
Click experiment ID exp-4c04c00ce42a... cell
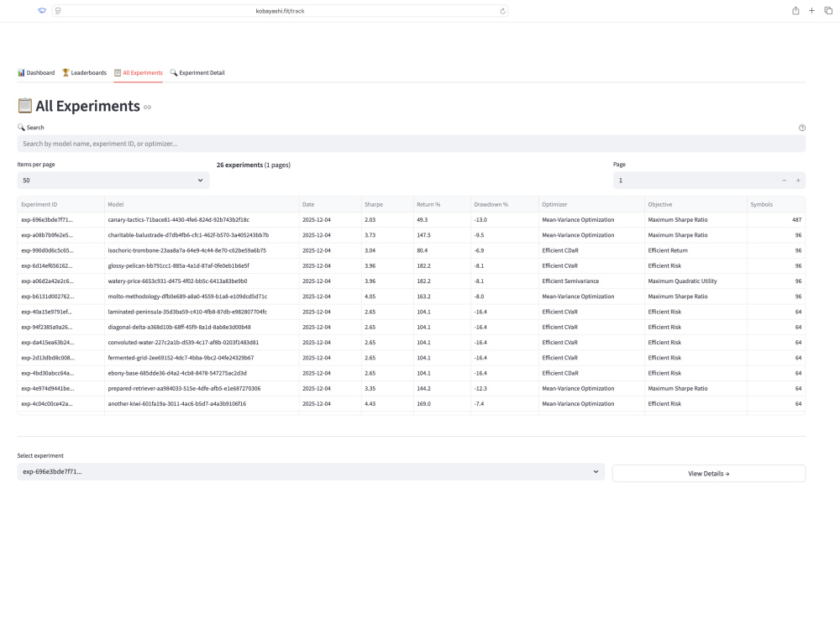[x=60, y=404]
